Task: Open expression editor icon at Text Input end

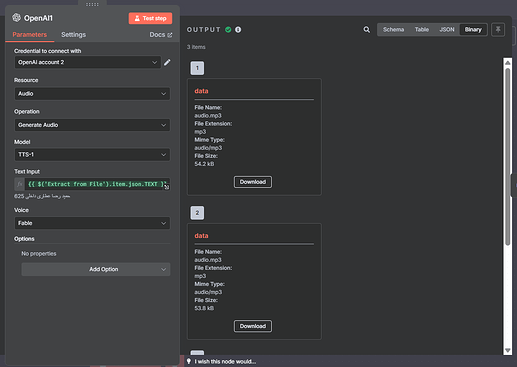Action: 167,187
